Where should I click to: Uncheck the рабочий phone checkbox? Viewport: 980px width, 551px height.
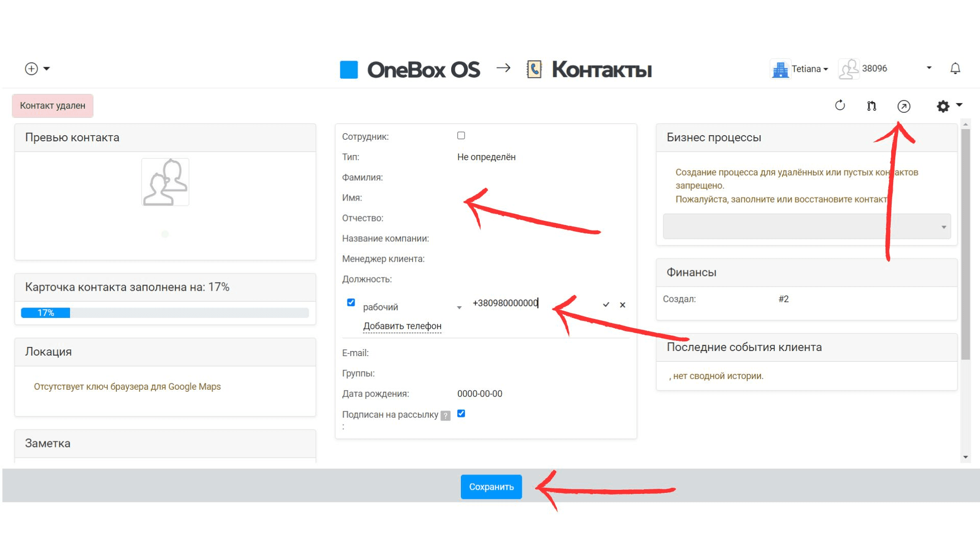tap(351, 302)
